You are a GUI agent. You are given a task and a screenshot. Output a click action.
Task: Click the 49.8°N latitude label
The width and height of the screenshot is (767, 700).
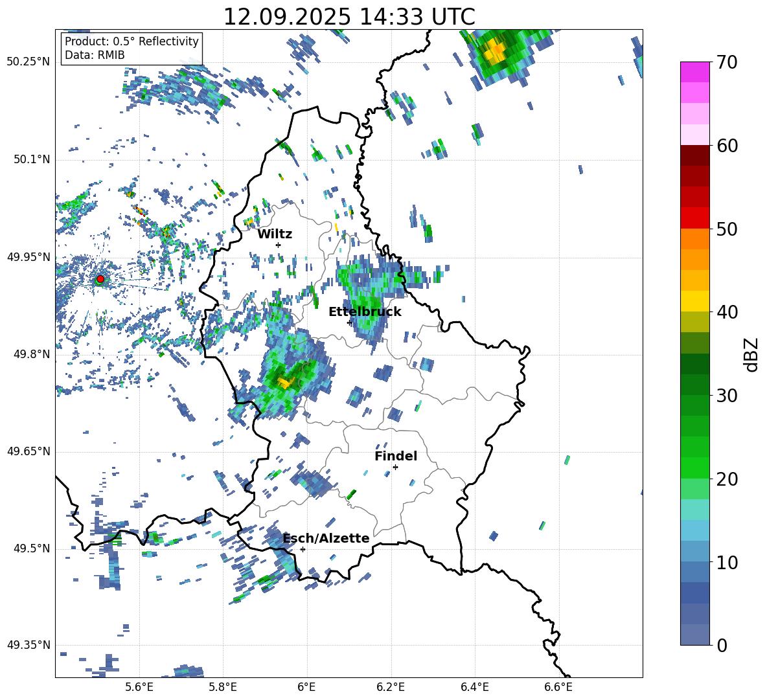point(31,354)
